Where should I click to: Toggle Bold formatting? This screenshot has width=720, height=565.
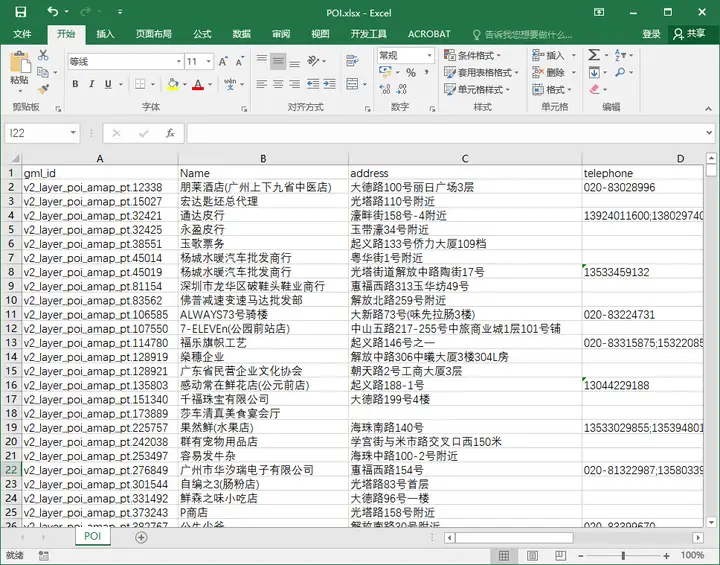pos(75,84)
